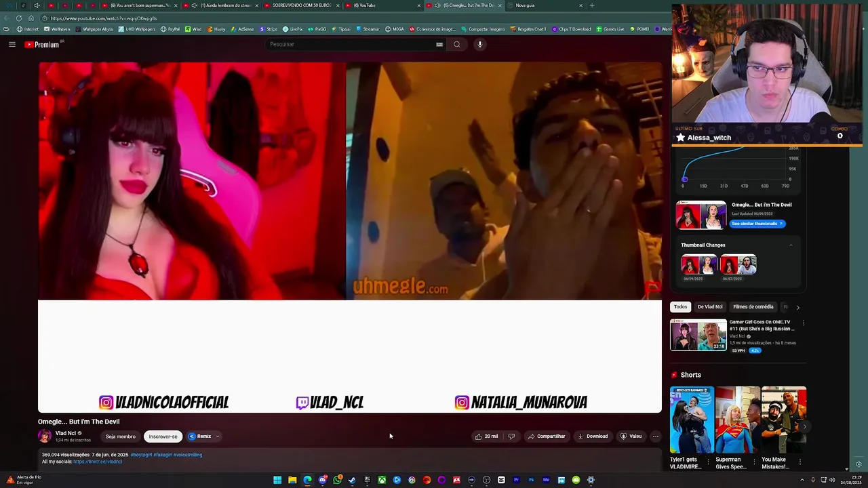The width and height of the screenshot is (868, 488).
Task: Open Steam on taskbar
Action: [x=352, y=480]
